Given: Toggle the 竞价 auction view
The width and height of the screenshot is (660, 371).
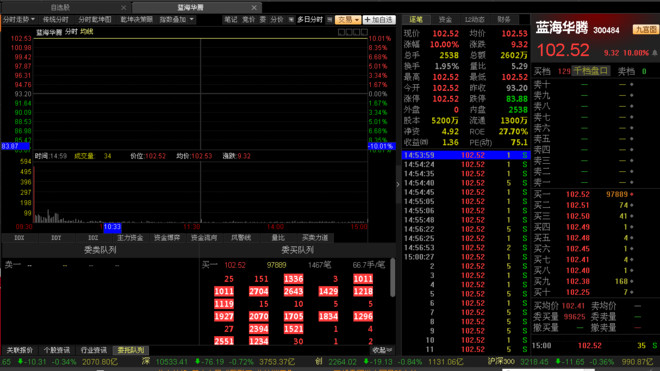Looking at the screenshot, I should coord(248,20).
